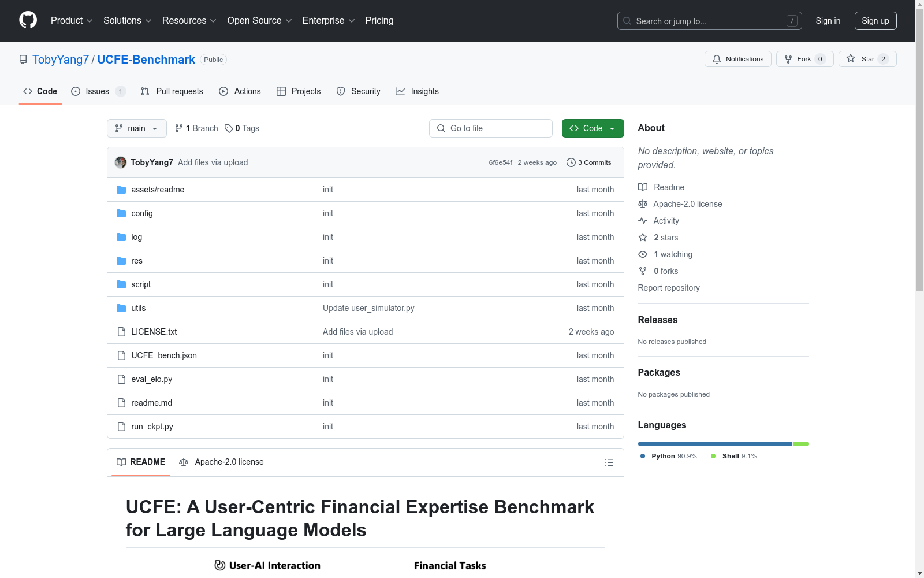Click the script folder icon
924x578 pixels.
point(121,284)
